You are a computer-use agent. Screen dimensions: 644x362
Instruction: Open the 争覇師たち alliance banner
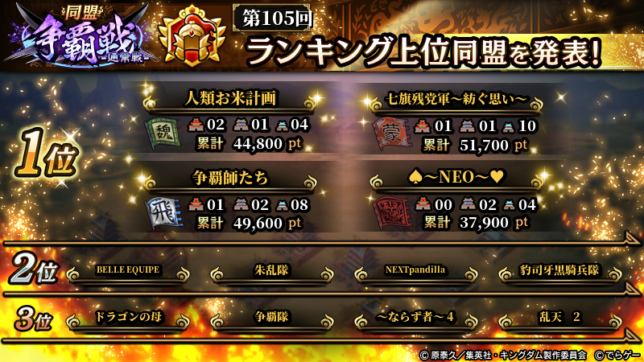[x=230, y=180]
